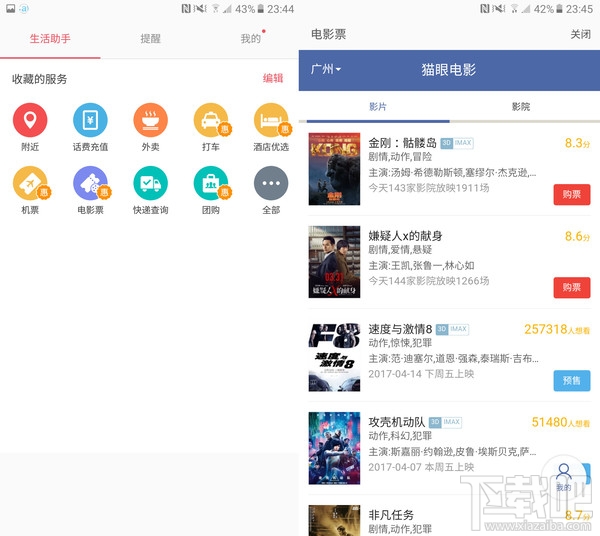Image resolution: width=600 pixels, height=536 pixels.
Task: Launch the 打车 taxi service icon
Action: point(211,120)
